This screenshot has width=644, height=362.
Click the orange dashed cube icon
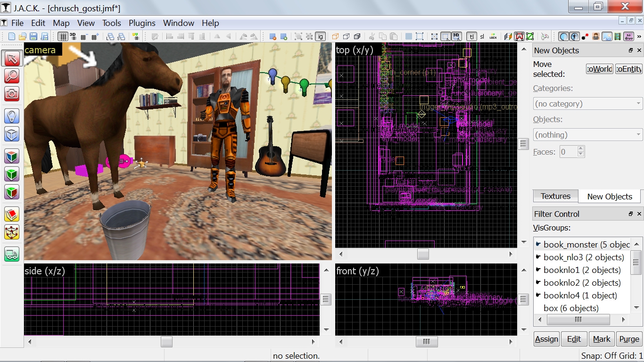335,36
